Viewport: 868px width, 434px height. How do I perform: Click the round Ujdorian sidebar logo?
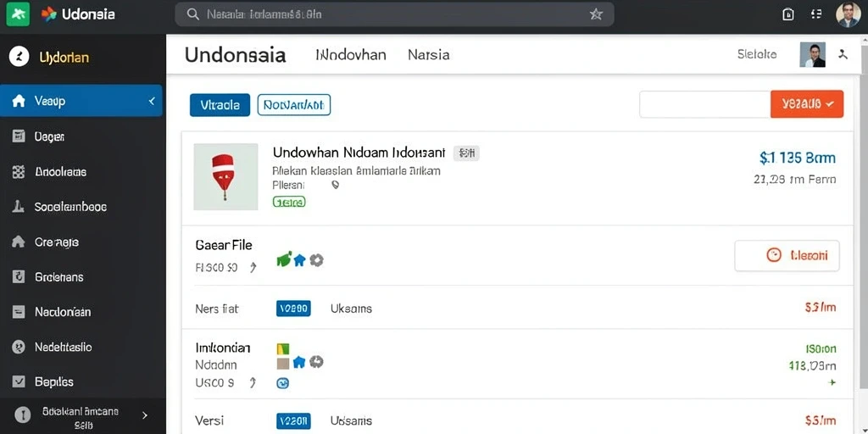(19, 57)
